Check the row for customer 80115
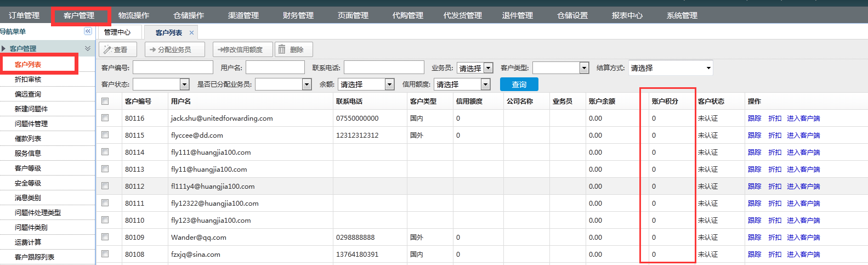Image resolution: width=868 pixels, height=265 pixels. pos(105,134)
